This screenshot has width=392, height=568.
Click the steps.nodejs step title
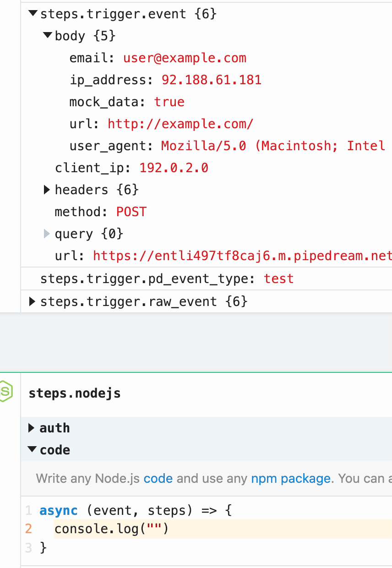pyautogui.click(x=75, y=393)
